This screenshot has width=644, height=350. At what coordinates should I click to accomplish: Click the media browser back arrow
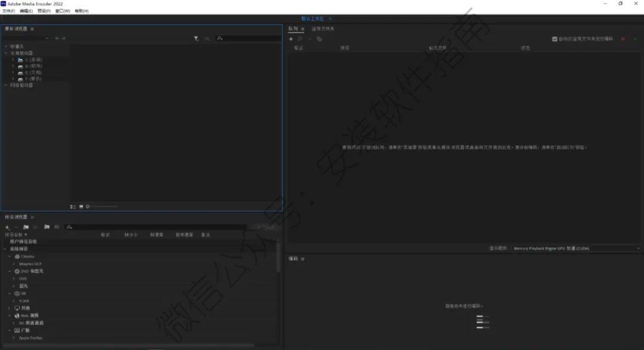pyautogui.click(x=57, y=38)
